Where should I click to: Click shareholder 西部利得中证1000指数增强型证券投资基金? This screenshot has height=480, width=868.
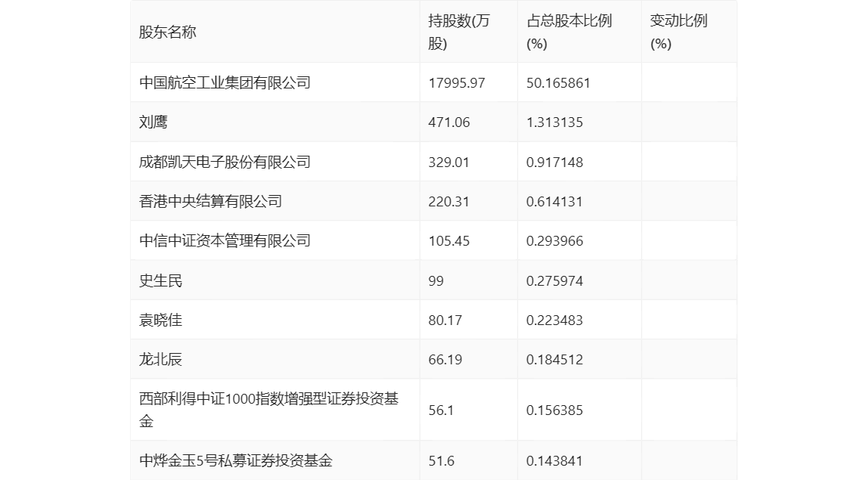point(269,410)
